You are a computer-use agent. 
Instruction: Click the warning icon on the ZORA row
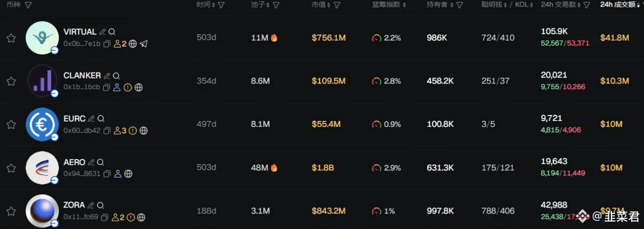coord(131,217)
